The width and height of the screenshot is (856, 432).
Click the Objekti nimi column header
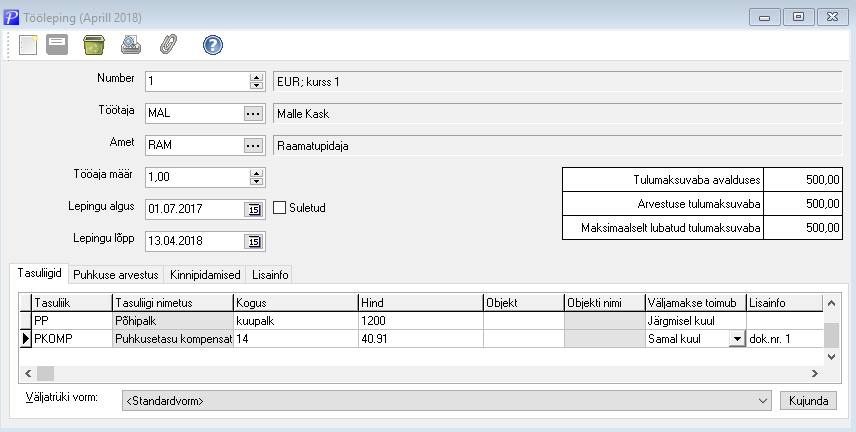point(605,303)
